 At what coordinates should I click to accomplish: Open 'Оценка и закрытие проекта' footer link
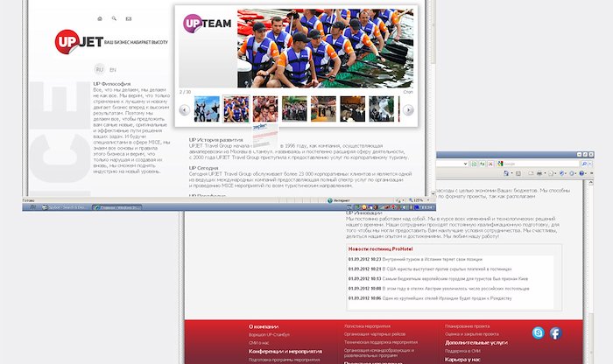[x=472, y=334]
